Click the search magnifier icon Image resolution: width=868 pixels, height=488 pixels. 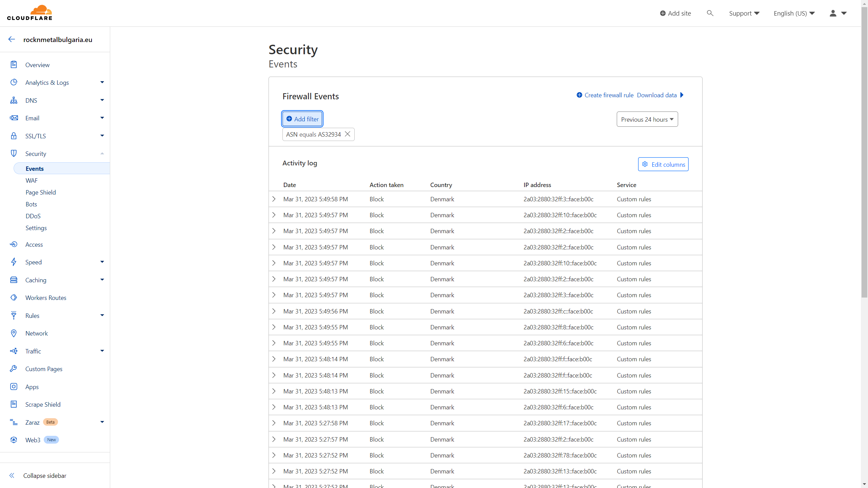[x=710, y=13]
